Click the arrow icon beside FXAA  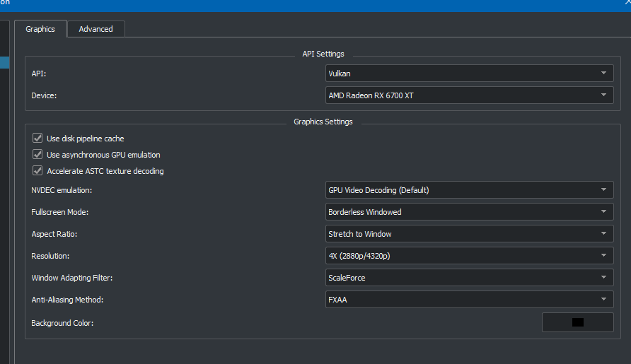tap(603, 300)
